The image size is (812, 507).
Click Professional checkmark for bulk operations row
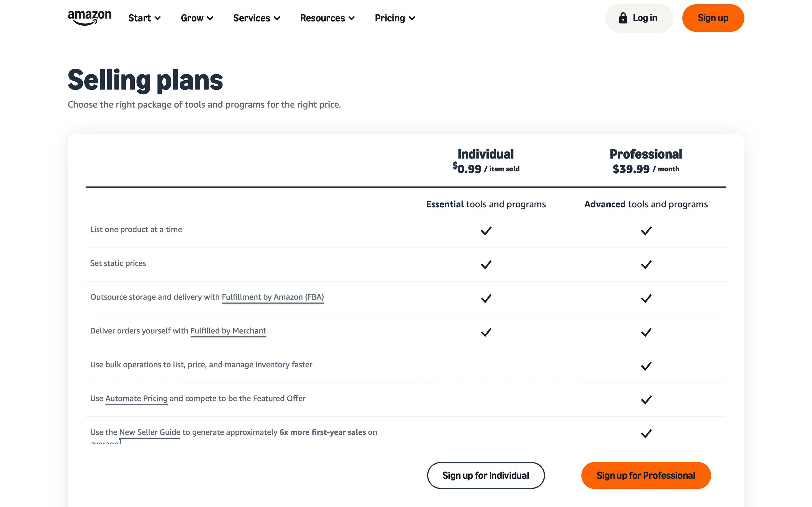(646, 366)
